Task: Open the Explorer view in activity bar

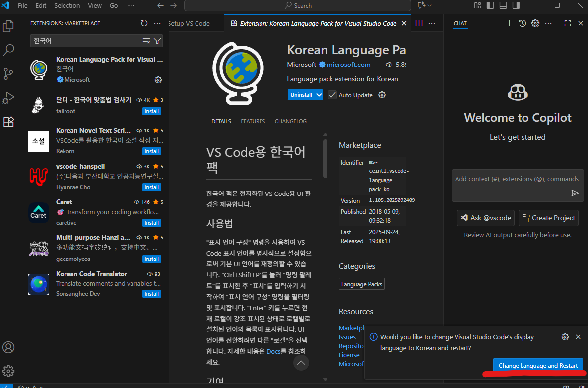Action: [x=8, y=26]
